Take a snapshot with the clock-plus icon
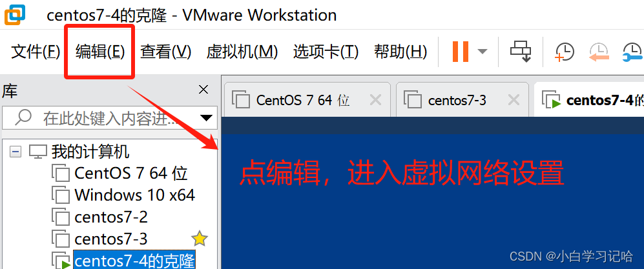644x269 pixels. coord(565,52)
